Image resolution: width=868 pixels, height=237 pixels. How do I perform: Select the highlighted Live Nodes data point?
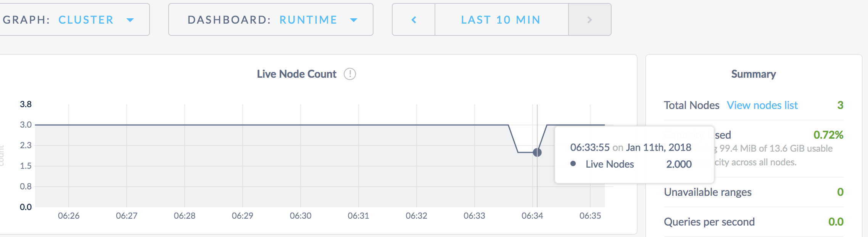(x=537, y=152)
